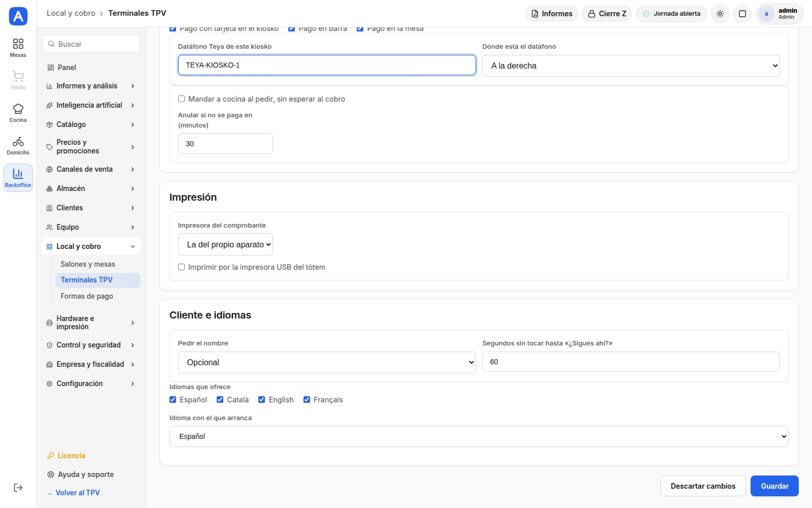Click the Licencia key icon
812x508 pixels.
click(51, 456)
